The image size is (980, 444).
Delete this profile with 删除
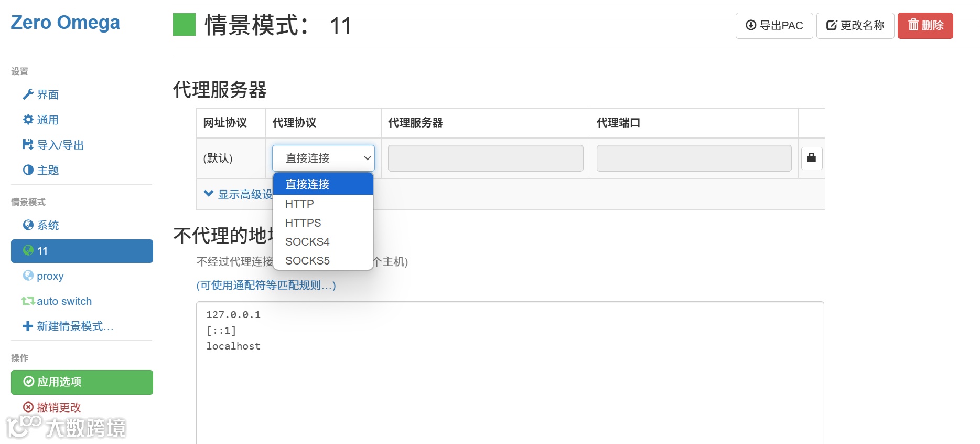pyautogui.click(x=925, y=26)
